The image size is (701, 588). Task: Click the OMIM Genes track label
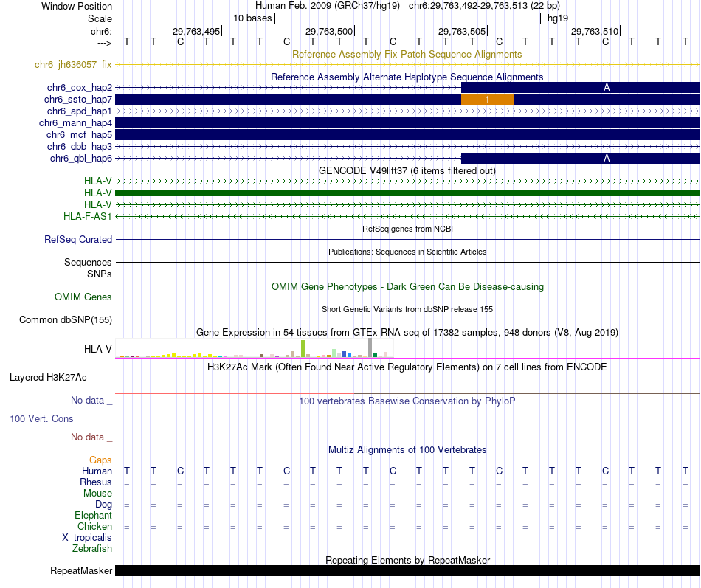point(83,297)
